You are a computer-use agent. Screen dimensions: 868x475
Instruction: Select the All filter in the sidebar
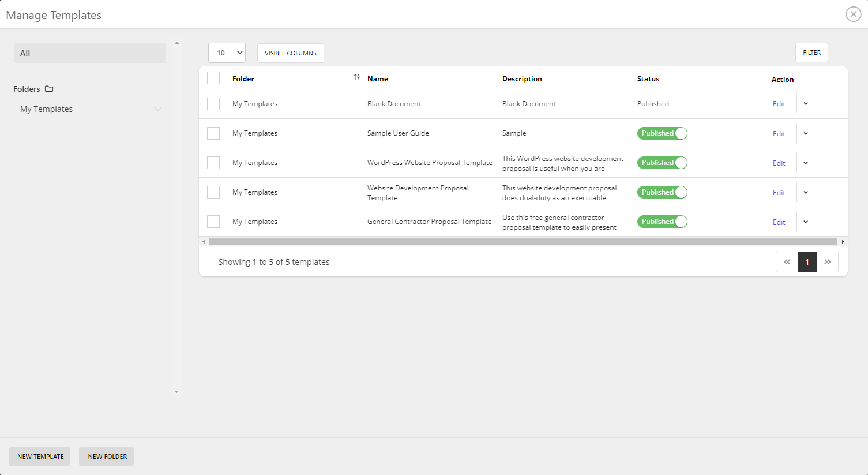tap(90, 53)
